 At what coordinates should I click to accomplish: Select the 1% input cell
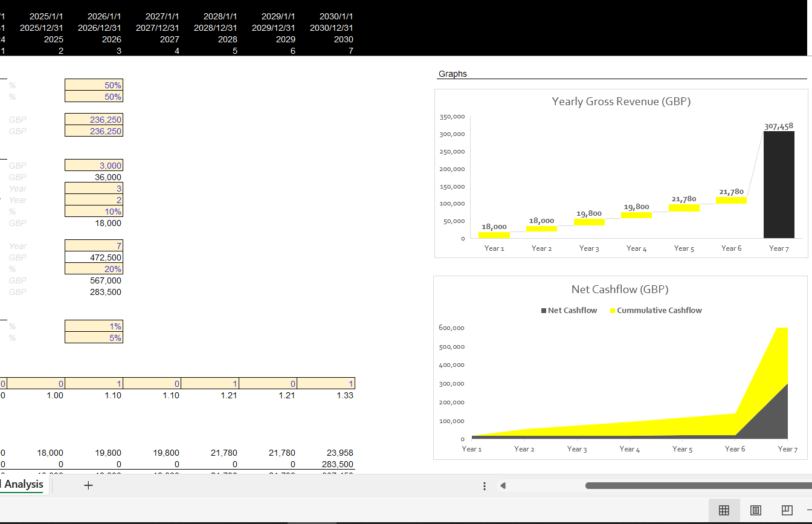94,326
